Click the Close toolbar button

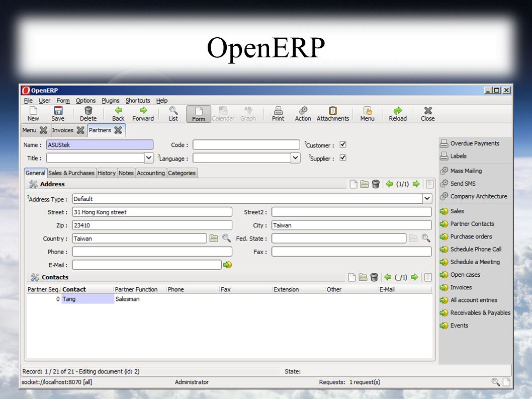428,114
